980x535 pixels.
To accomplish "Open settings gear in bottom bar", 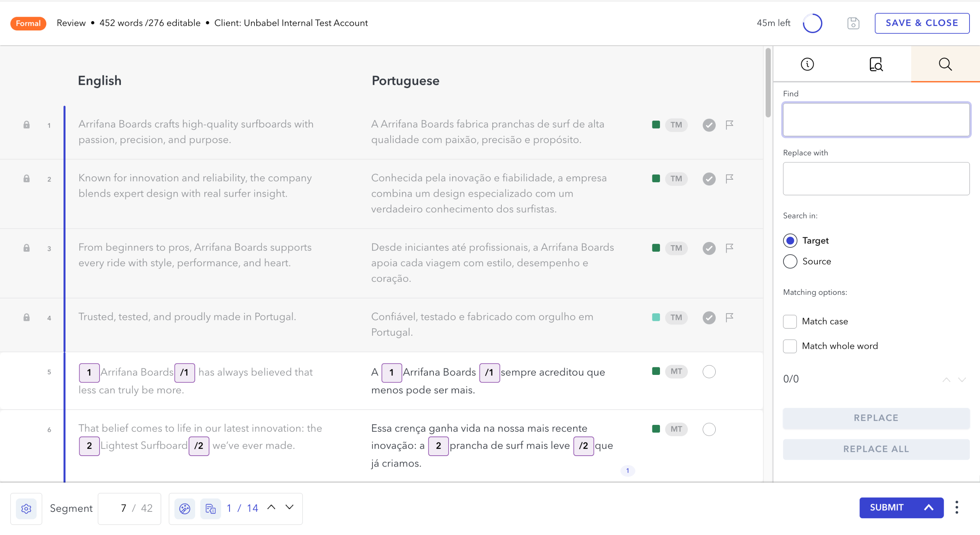I will tap(26, 508).
